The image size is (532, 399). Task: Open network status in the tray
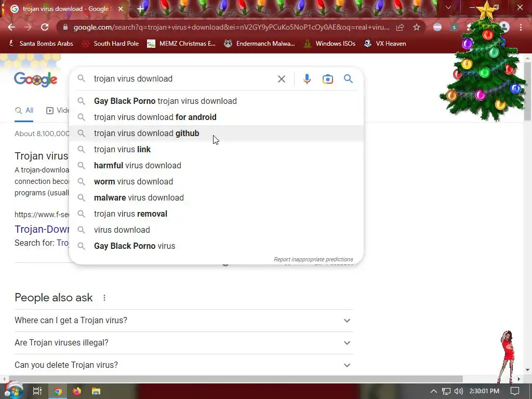446,391
